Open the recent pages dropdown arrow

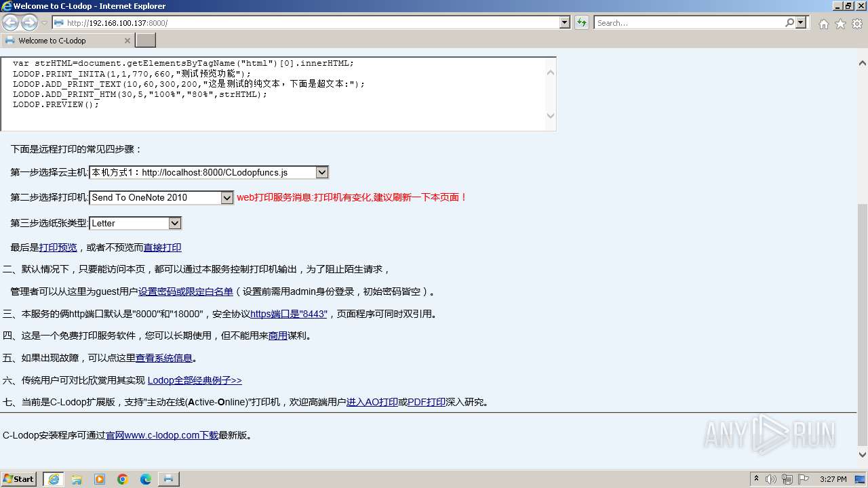tap(44, 23)
